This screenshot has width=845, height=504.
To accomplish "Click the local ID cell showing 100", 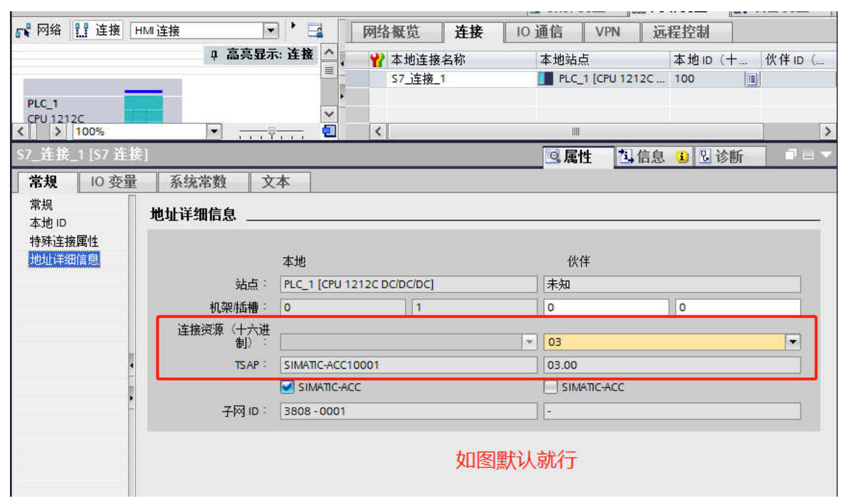I will coord(715,78).
